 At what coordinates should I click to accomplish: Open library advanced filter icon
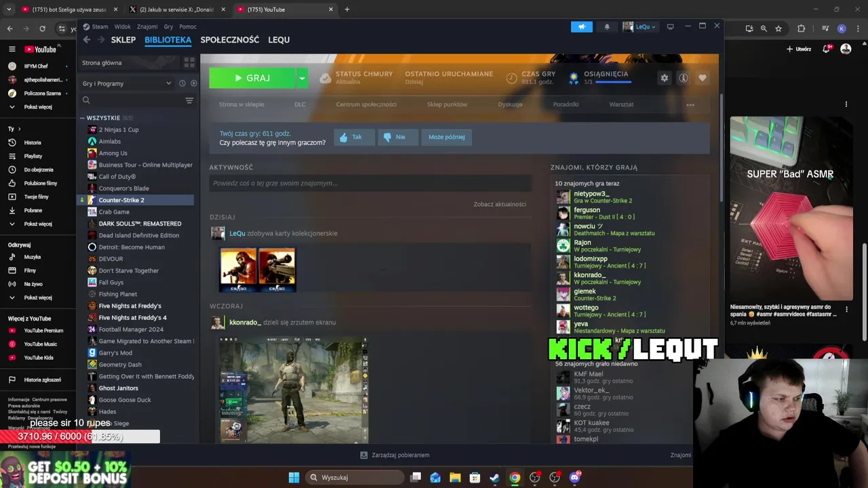coord(189,100)
